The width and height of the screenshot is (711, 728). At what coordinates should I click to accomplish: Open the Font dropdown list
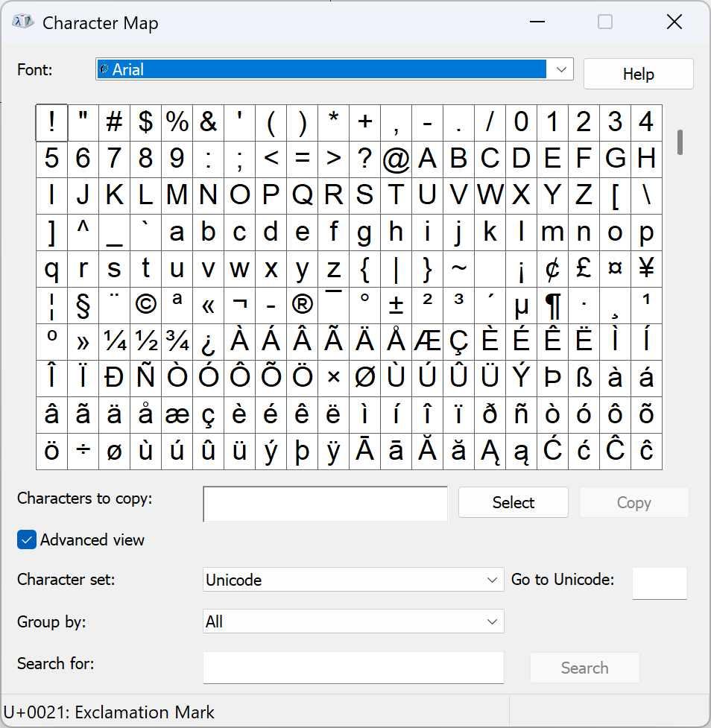point(561,69)
